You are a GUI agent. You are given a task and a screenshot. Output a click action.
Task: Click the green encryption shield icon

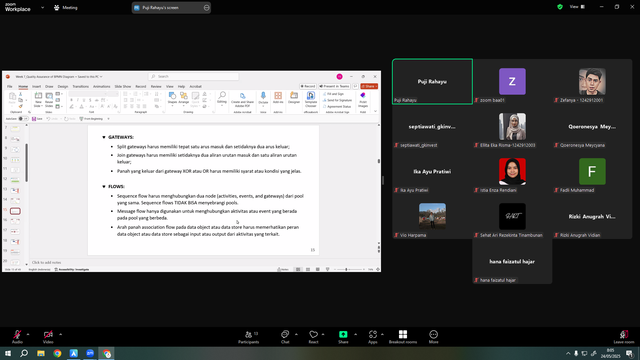tap(560, 7)
